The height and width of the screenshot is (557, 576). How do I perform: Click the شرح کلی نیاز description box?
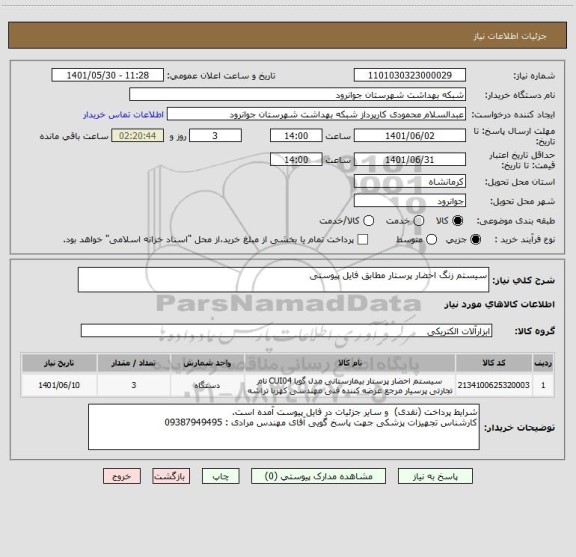(283, 280)
